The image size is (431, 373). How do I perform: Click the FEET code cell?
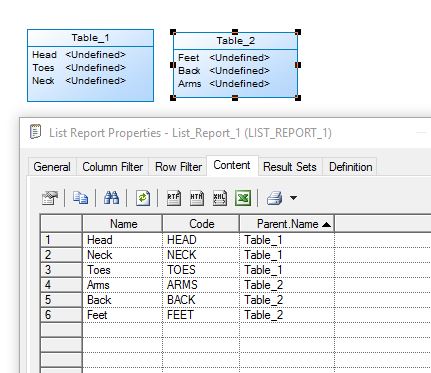pyautogui.click(x=201, y=315)
